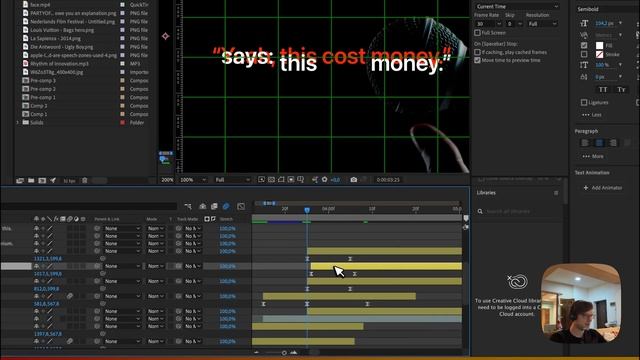Toggle the Fill checkbox in Character panel
Viewport: 640px width, 360px height.
point(584,45)
